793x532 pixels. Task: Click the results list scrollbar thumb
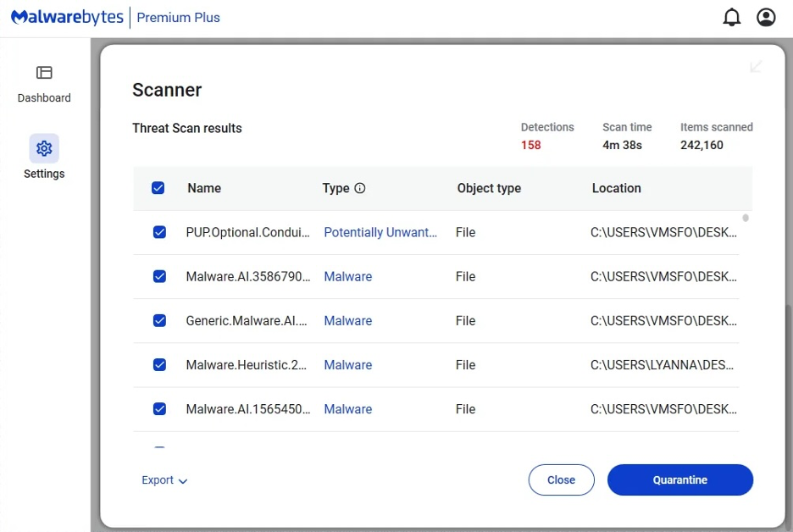[746, 218]
